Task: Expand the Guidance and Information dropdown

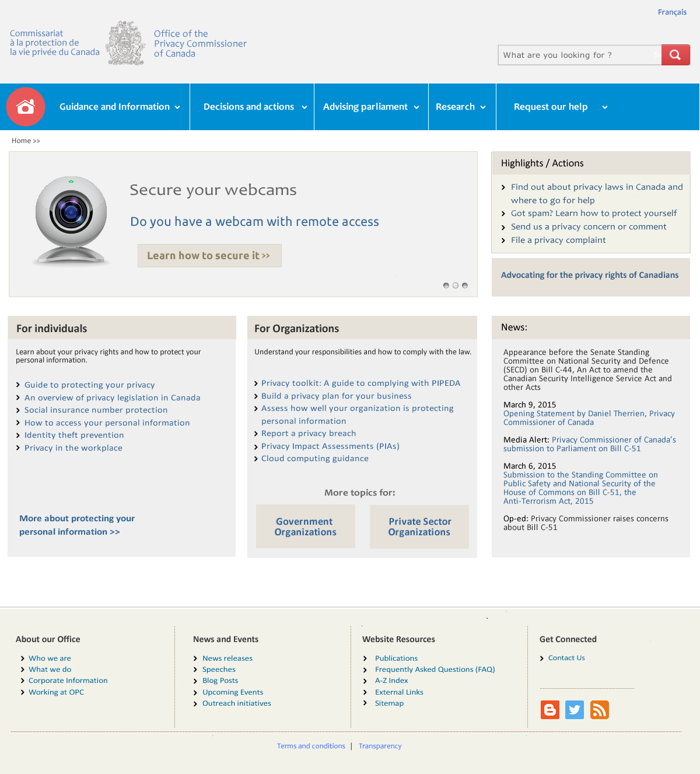Action: point(118,107)
